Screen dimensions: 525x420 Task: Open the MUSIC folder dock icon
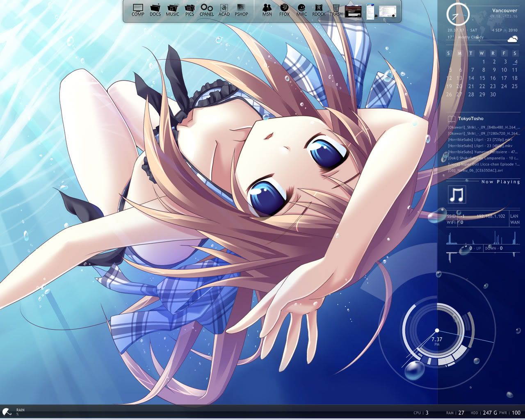tap(172, 10)
